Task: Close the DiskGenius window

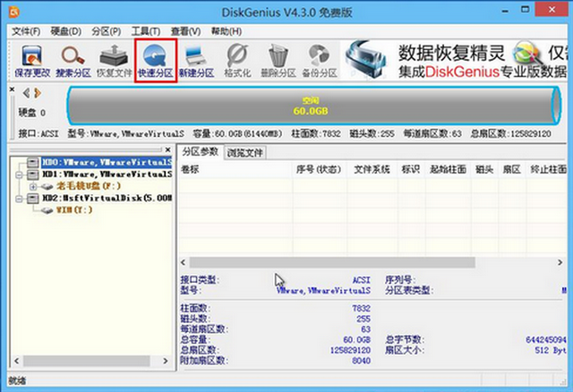Action: [552, 10]
